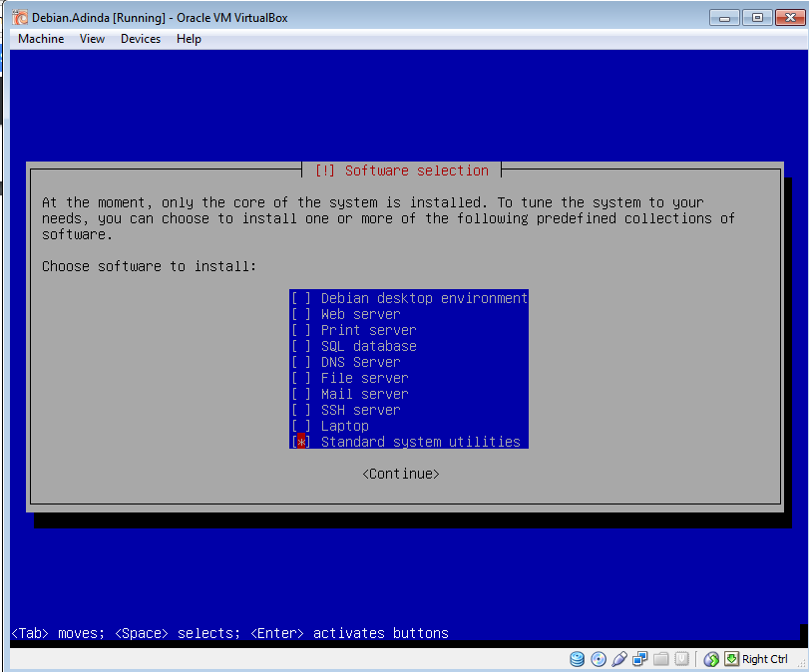Toggle Debian desktop environment checkbox
The image size is (809, 672).
click(301, 298)
